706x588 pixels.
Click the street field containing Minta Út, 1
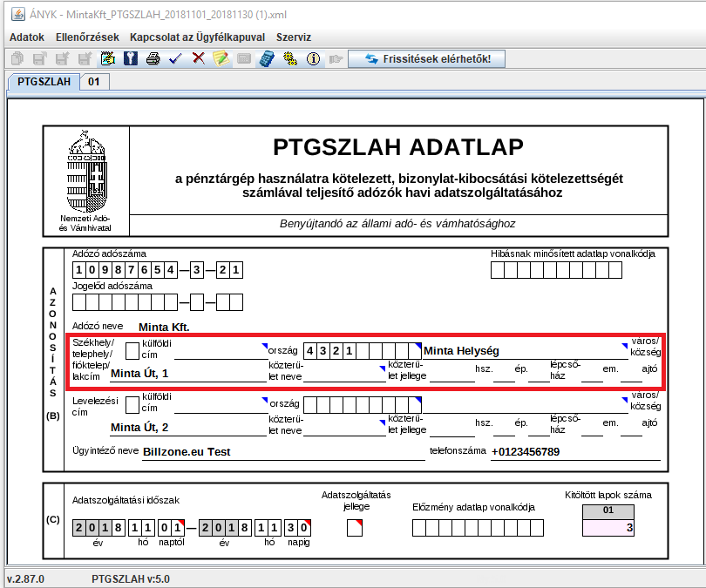[188, 374]
